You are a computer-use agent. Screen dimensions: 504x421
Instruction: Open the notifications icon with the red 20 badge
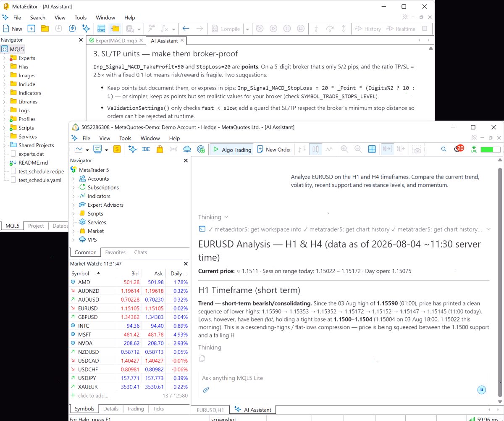click(459, 149)
